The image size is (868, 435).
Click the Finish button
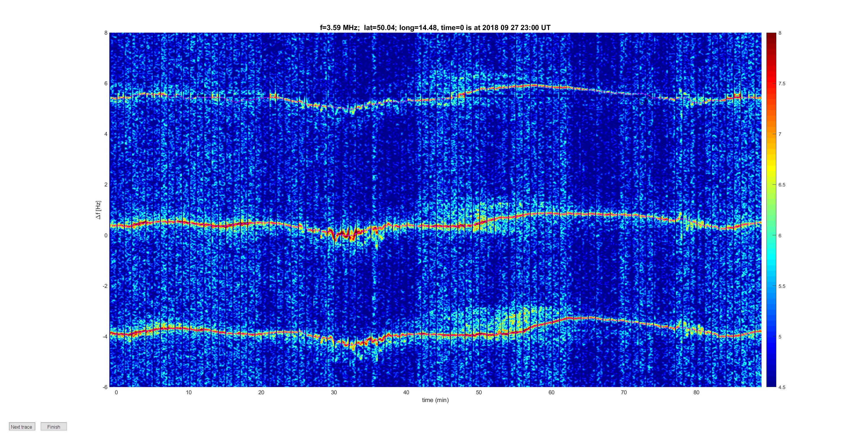(x=54, y=427)
